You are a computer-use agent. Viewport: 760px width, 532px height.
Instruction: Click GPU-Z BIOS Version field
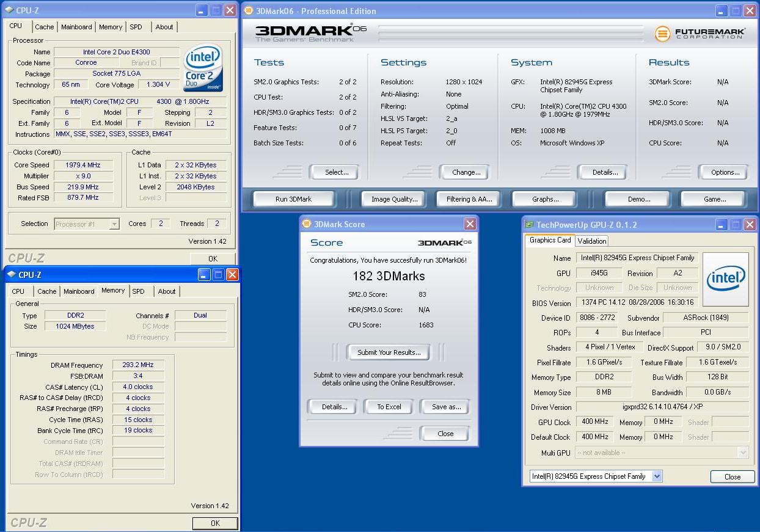[x=636, y=303]
